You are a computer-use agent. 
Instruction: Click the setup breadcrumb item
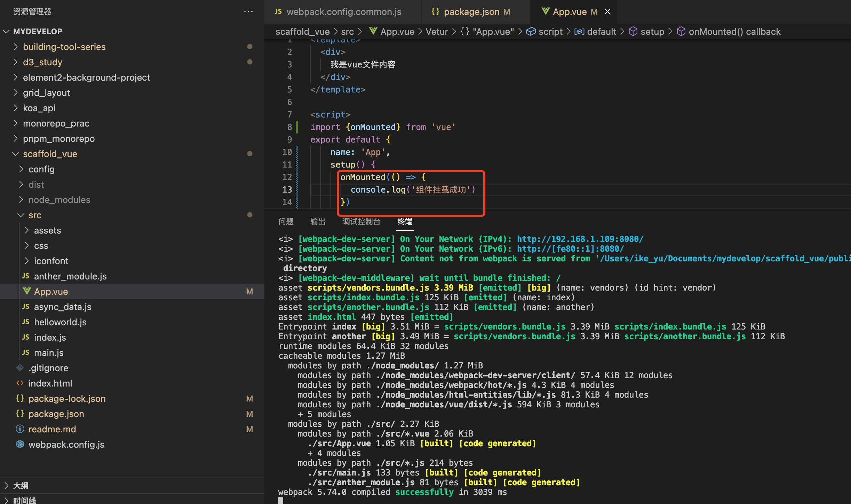[x=652, y=32]
